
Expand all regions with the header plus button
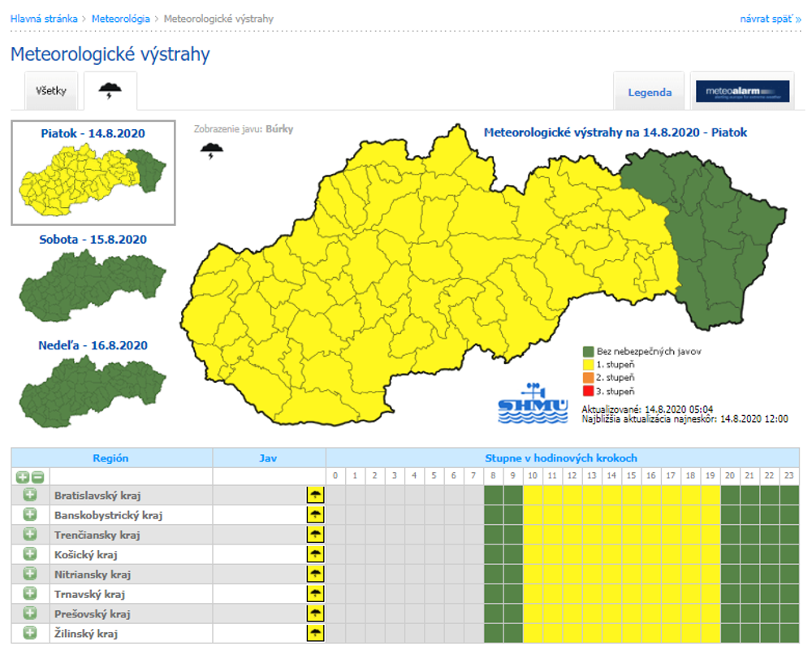23,477
